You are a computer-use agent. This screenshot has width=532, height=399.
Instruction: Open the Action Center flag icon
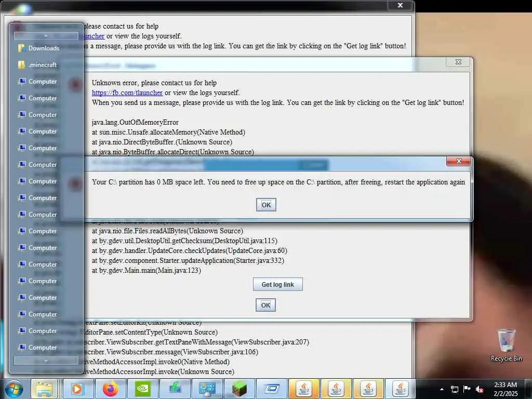[x=467, y=389]
